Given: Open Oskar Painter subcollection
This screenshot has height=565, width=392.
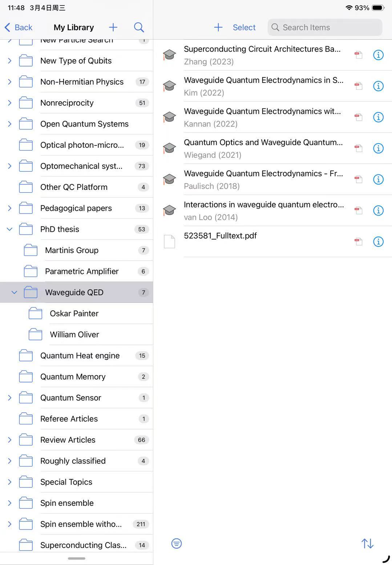Looking at the screenshot, I should [76, 313].
